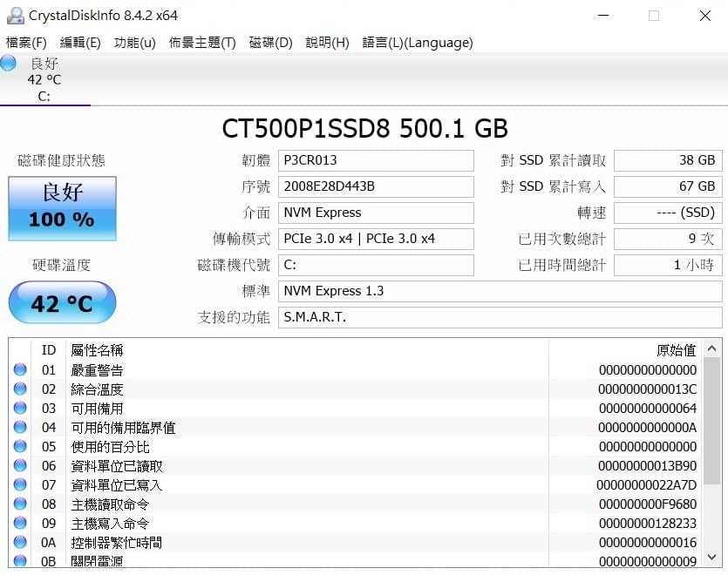Click raw value 00000000013B90
The image size is (728, 575).
coord(647,465)
